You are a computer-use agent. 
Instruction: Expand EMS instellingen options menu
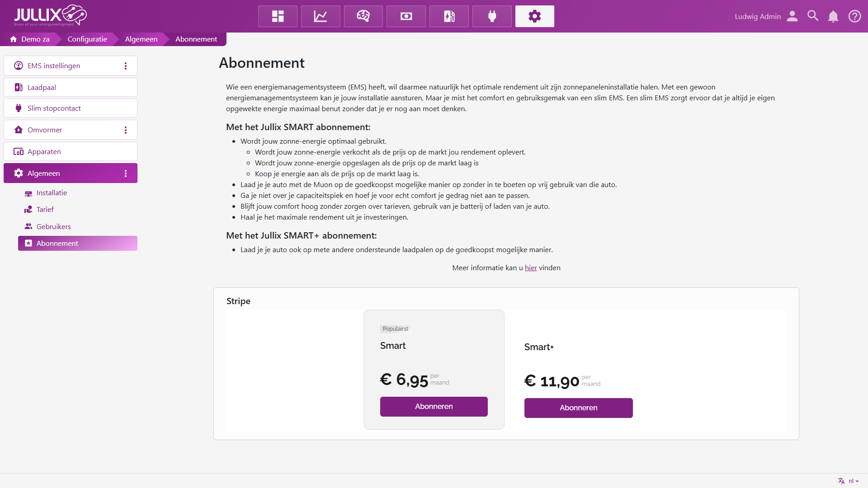(126, 66)
